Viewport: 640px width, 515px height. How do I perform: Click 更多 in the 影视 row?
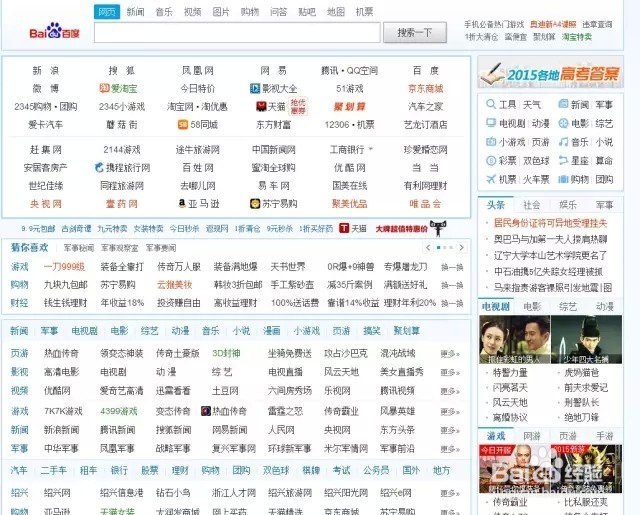(x=450, y=372)
